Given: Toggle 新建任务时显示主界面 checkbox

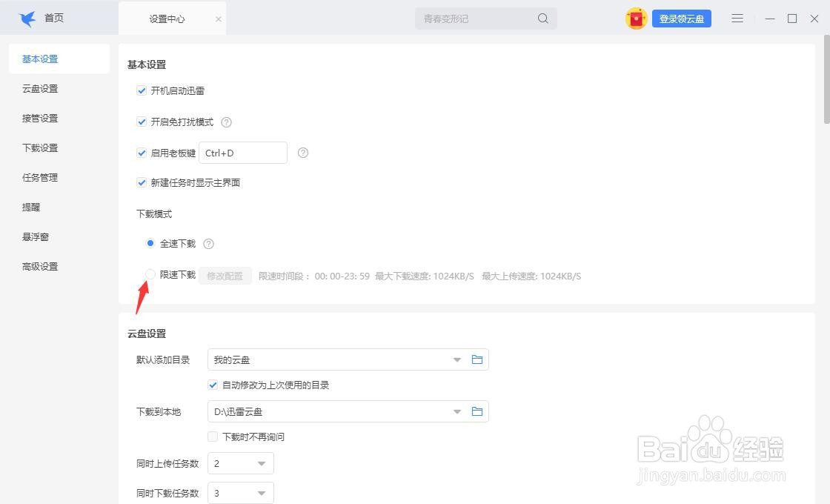Looking at the screenshot, I should (142, 182).
